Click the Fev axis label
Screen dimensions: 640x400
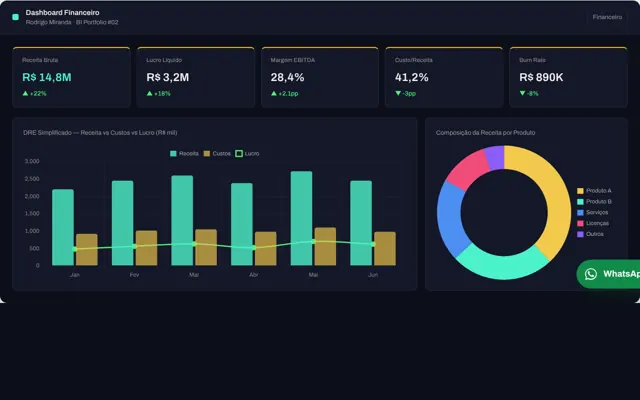pos(134,275)
